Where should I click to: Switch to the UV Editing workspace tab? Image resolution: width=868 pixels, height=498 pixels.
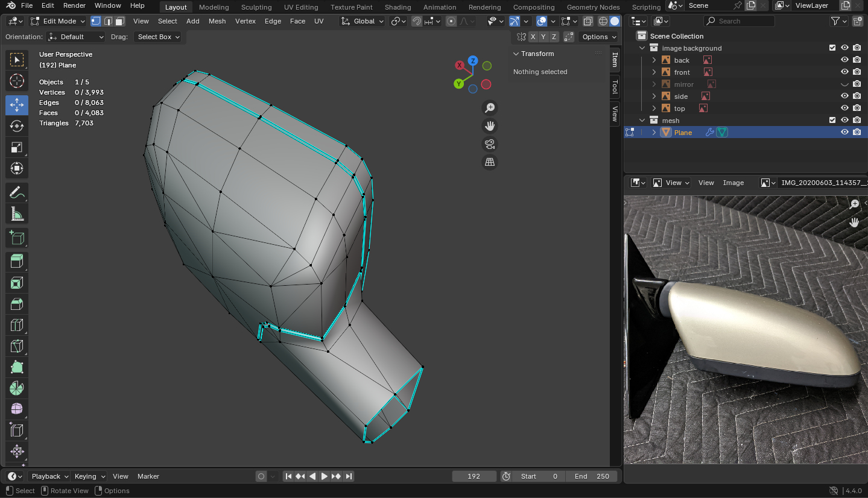[300, 7]
